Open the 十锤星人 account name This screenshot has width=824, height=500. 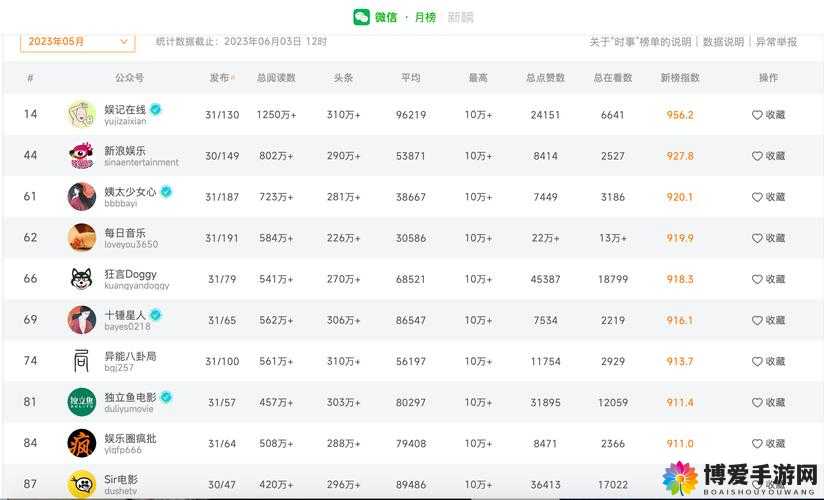coord(125,315)
